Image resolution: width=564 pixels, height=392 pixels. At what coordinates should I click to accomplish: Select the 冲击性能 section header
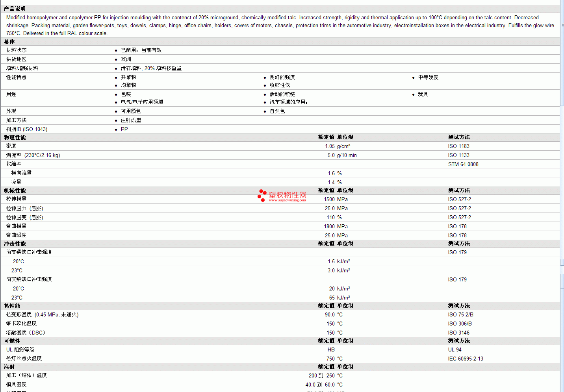[15, 244]
